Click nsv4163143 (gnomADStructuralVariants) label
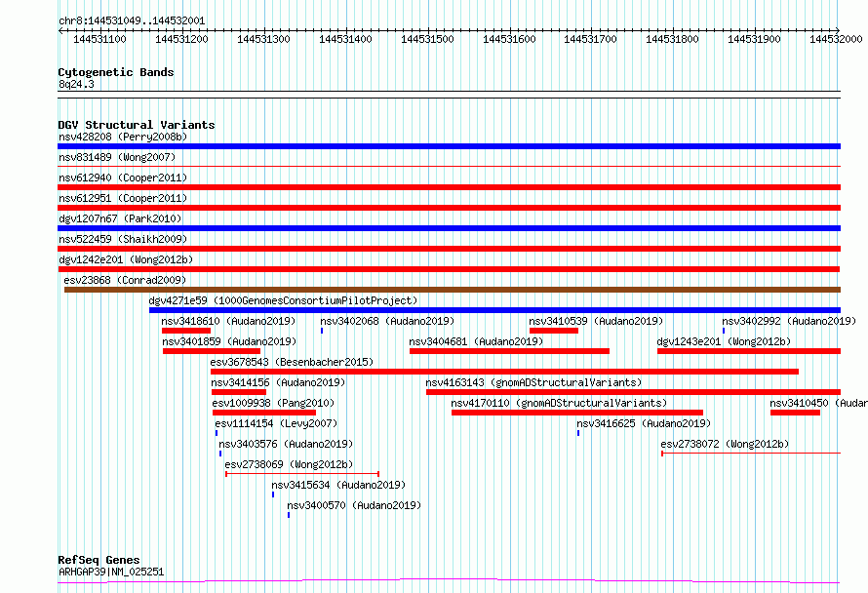This screenshot has height=593, width=868. tap(533, 382)
